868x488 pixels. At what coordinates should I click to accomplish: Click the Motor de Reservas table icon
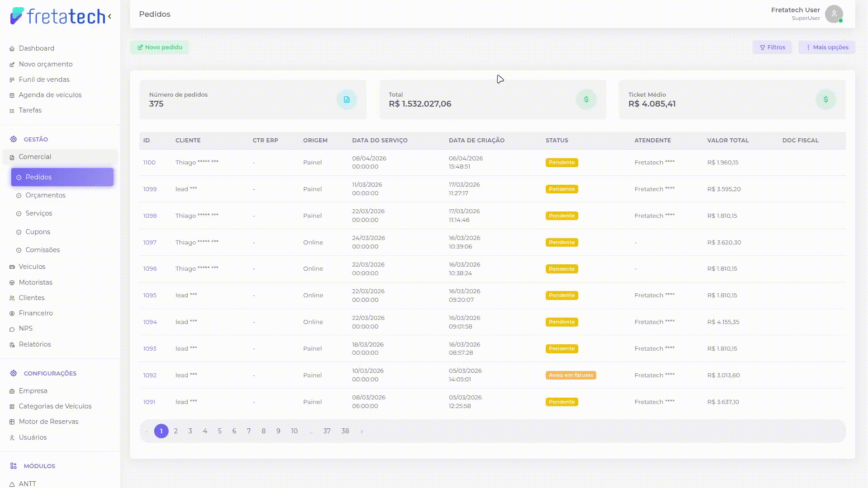click(12, 422)
